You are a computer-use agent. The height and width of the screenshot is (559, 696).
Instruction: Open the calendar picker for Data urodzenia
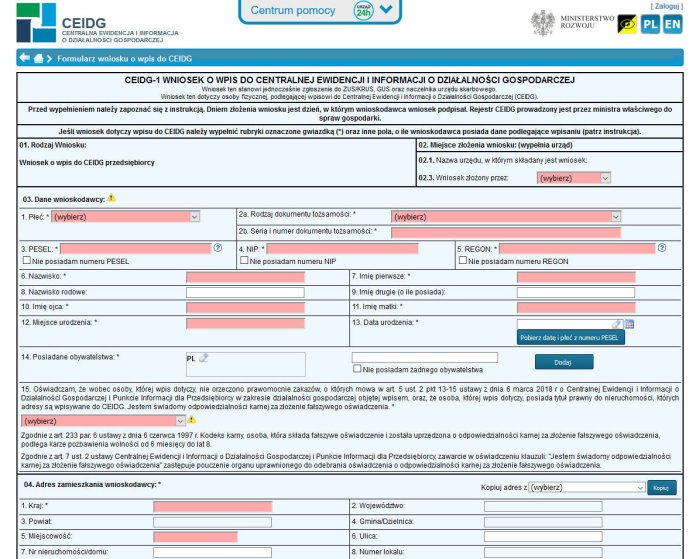click(630, 324)
